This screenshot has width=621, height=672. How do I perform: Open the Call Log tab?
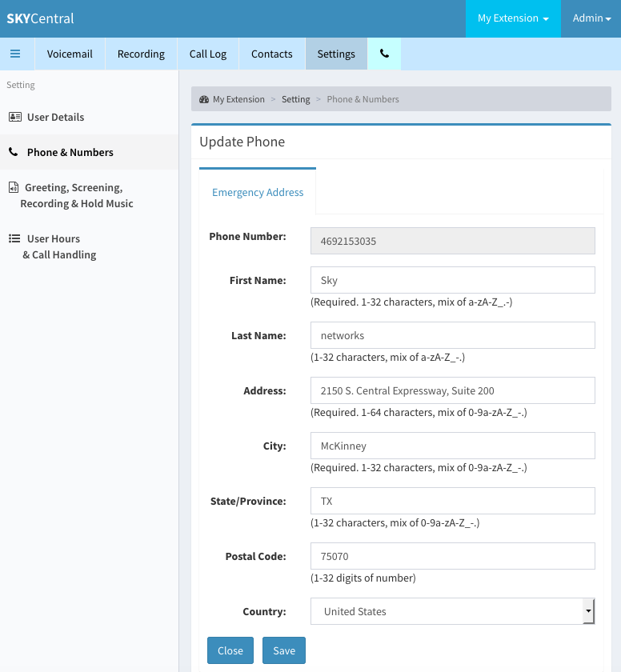tap(208, 54)
